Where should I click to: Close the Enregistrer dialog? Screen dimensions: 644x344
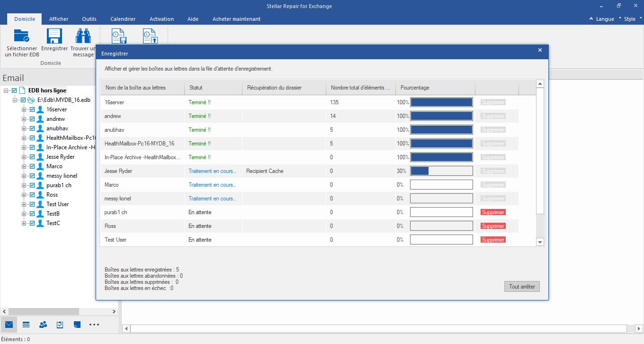(x=540, y=50)
